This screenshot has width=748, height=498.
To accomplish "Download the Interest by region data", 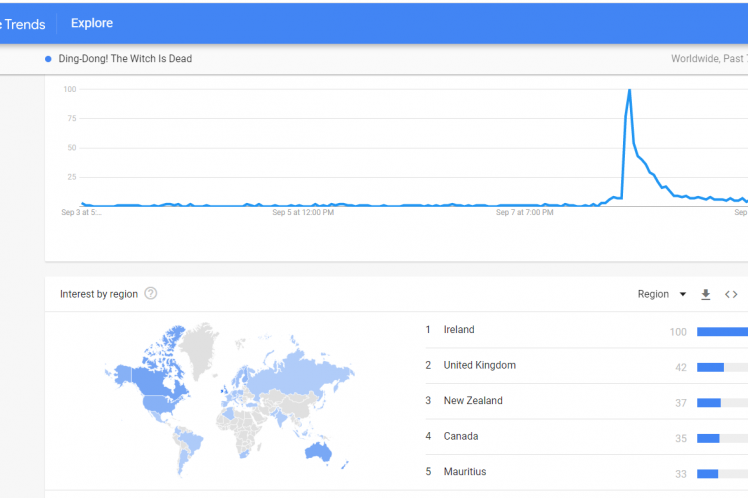I will coord(705,294).
